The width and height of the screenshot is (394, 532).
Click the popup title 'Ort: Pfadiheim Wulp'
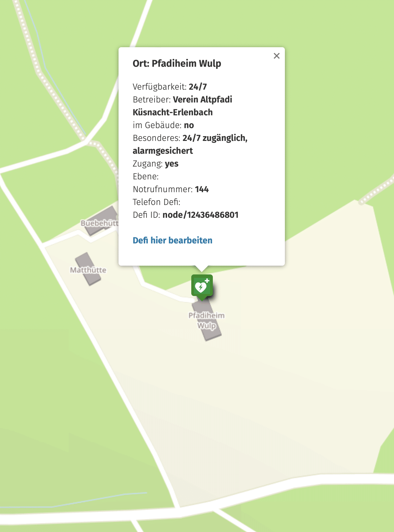(177, 63)
